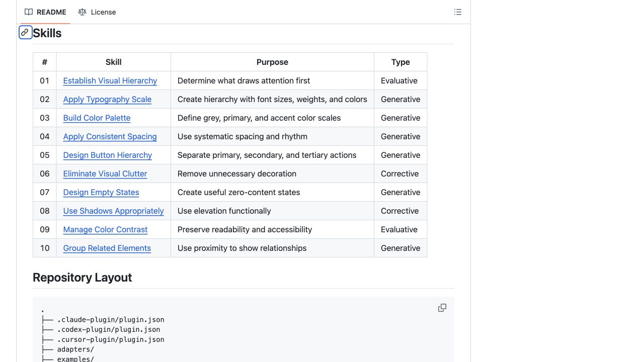Open the Establish Visual Hierarchy skill link
The height and width of the screenshot is (362, 644).
pyautogui.click(x=110, y=81)
